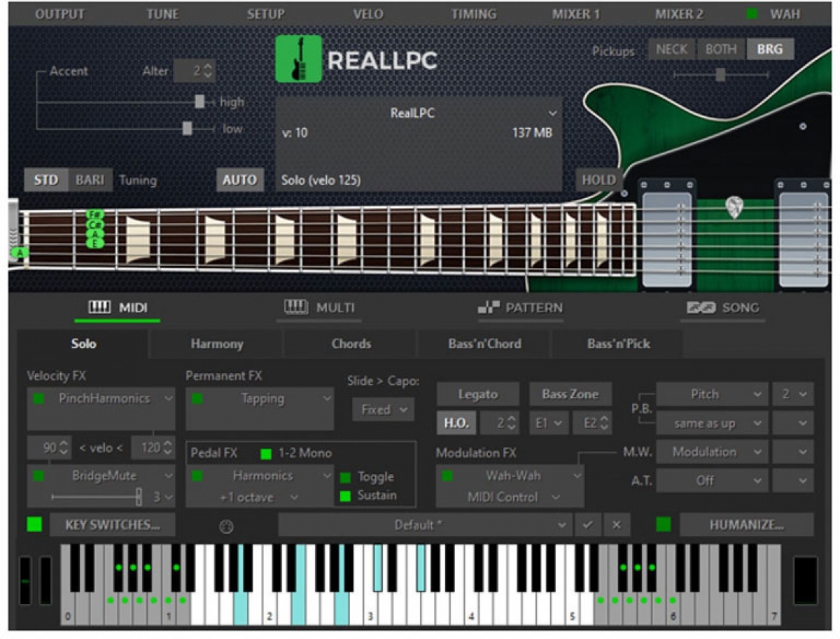
Task: Click the checkmark save preset icon
Action: point(588,525)
